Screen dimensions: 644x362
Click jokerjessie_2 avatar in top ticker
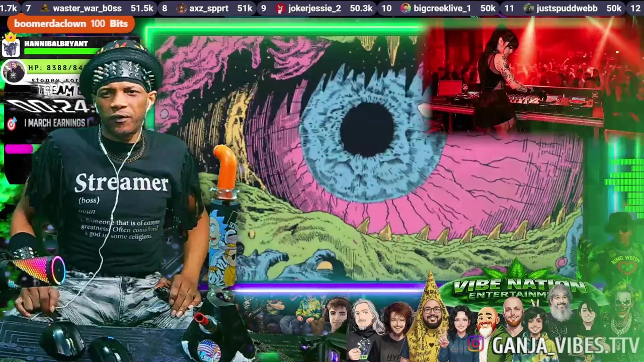coord(280,8)
